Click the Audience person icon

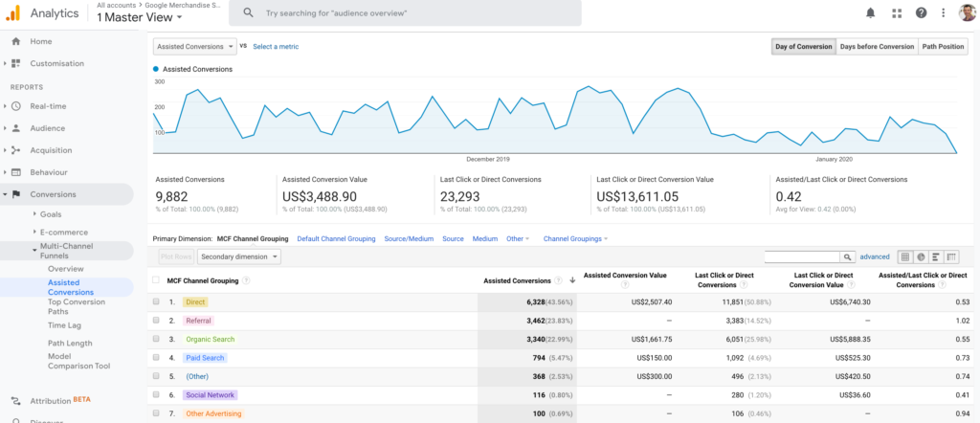[x=16, y=128]
